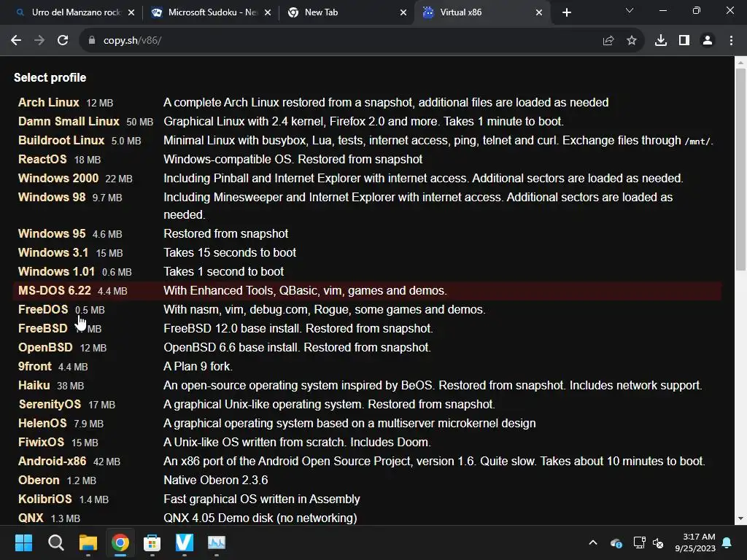Open the blue V app in taskbar
The width and height of the screenshot is (747, 560).
tap(185, 542)
